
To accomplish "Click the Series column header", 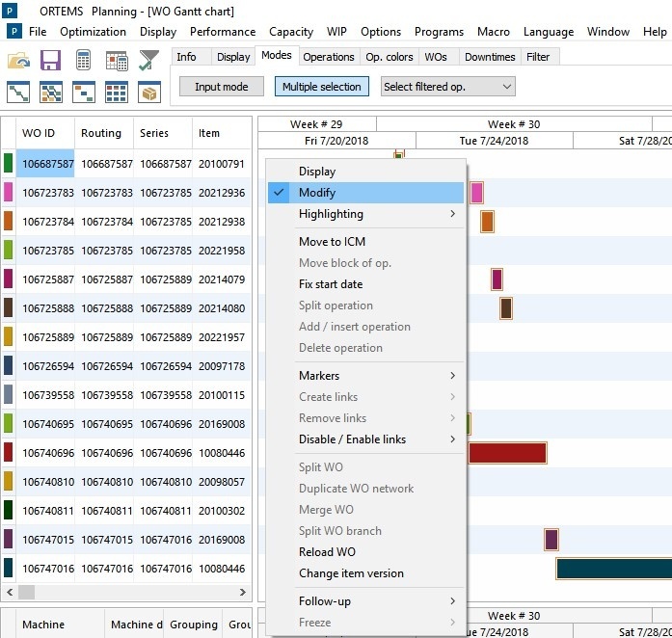I will (162, 133).
